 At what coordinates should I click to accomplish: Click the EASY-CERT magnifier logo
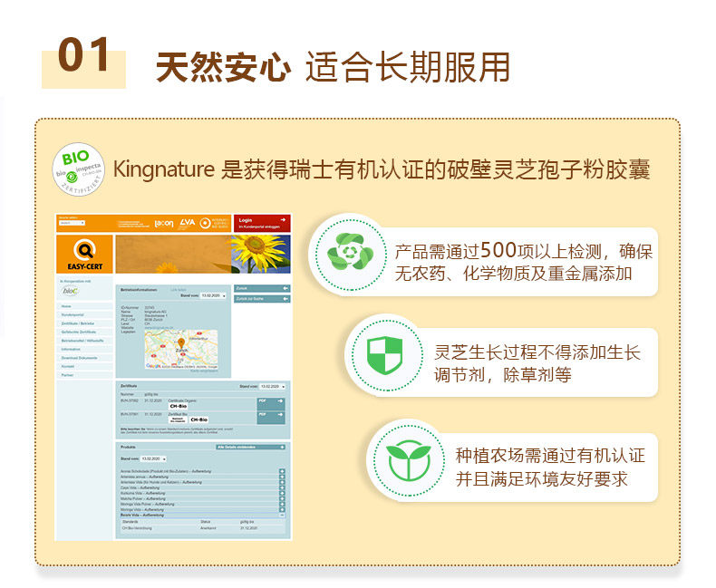point(85,255)
